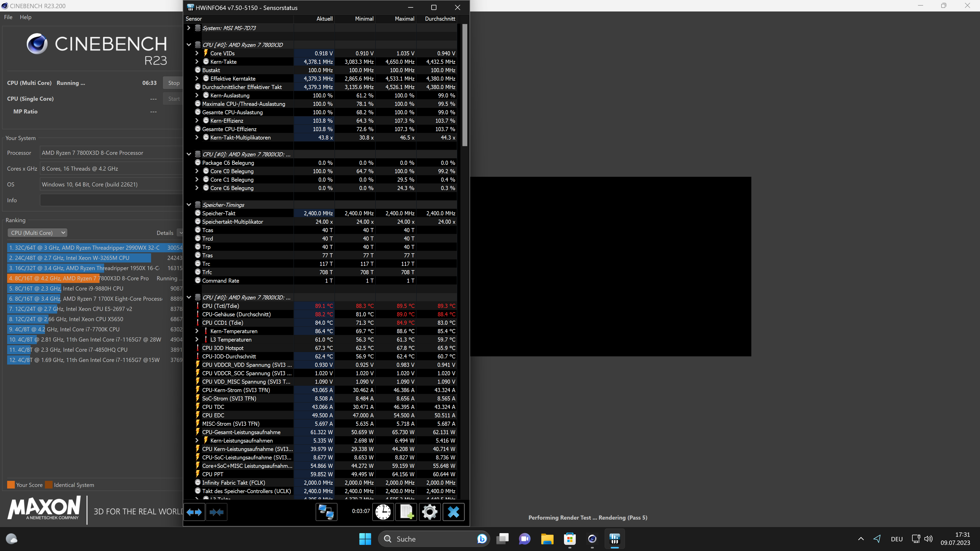Open the File menu in Cinebench
The width and height of the screenshot is (980, 551).
(8, 17)
